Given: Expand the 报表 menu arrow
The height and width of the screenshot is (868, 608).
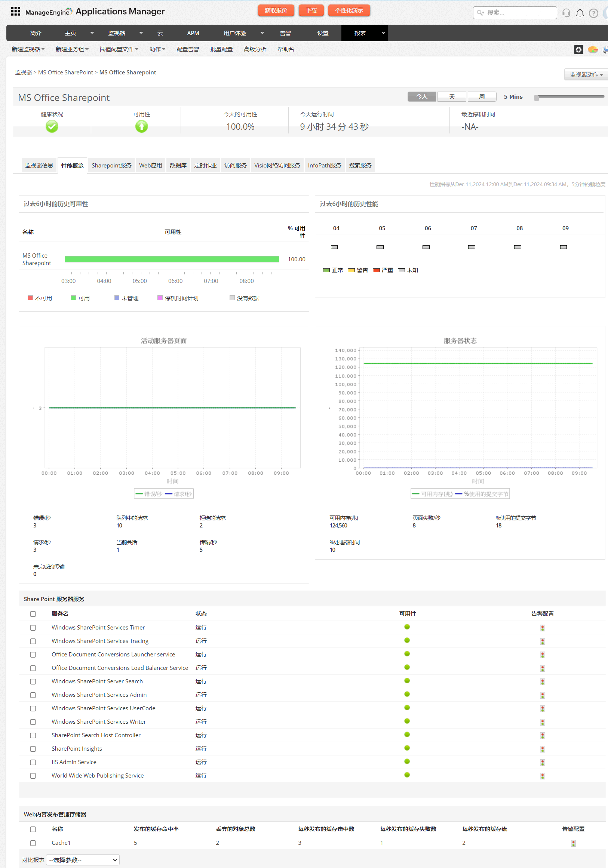Looking at the screenshot, I should (383, 33).
